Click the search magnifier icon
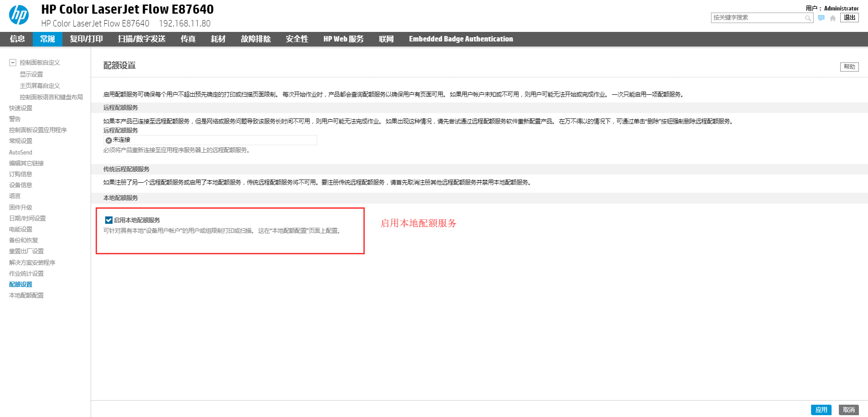 [x=807, y=18]
